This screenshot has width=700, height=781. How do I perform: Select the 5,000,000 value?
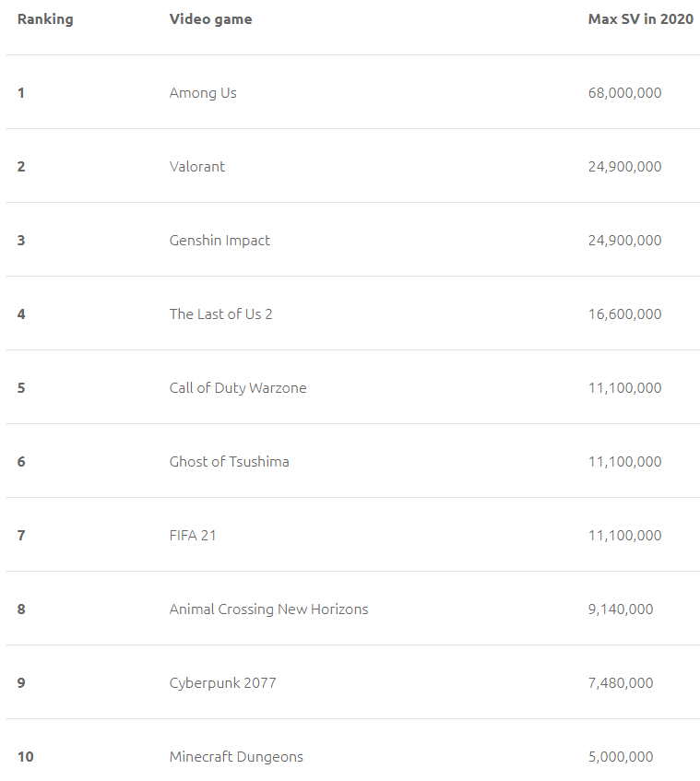point(621,757)
